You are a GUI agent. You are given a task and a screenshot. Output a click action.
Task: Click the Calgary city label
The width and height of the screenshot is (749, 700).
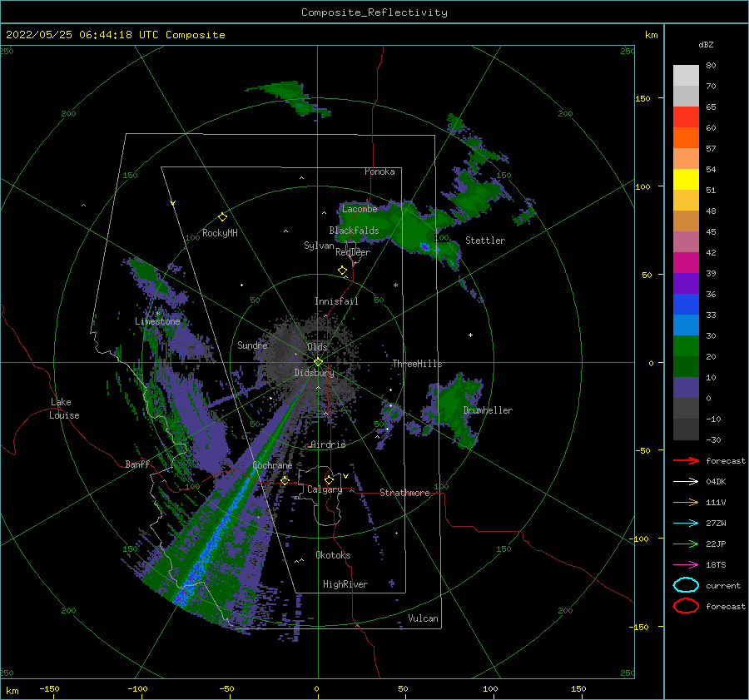325,489
